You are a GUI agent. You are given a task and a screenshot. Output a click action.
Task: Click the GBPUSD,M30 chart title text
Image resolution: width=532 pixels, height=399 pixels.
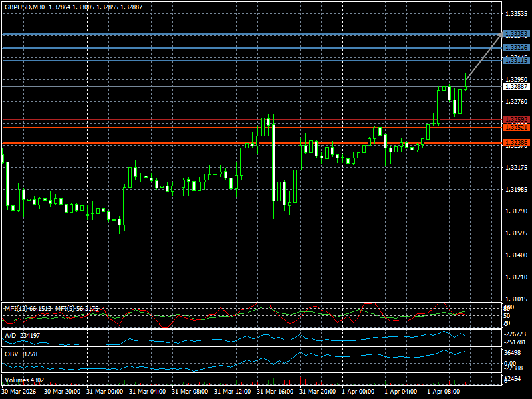[x=25, y=6]
